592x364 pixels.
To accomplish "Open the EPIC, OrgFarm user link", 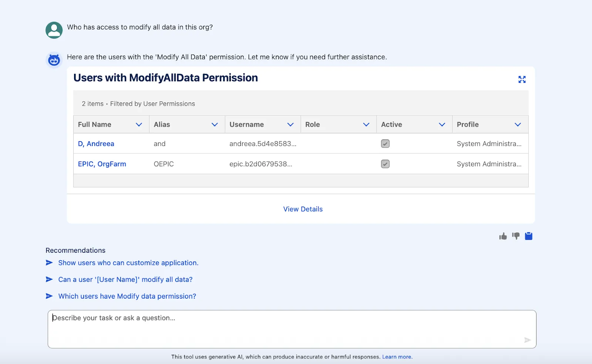I will [102, 164].
